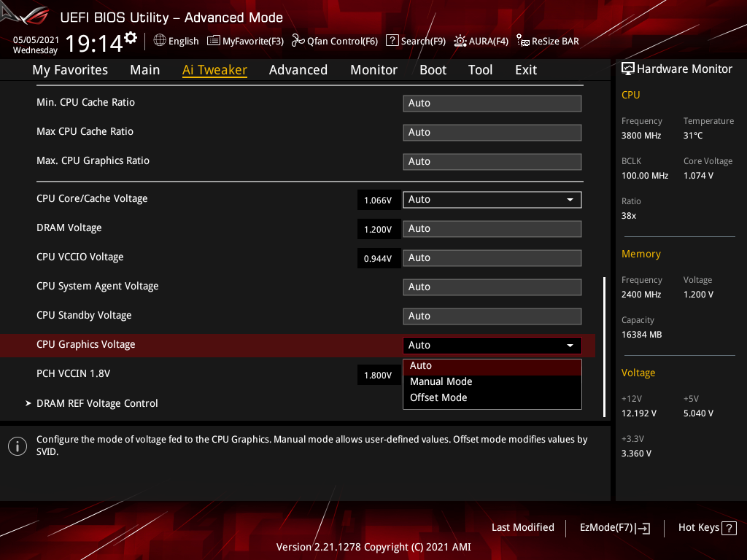Screen dimensions: 747x560
Task: Select CPU Graphics Voltage row label
Action: pos(86,344)
